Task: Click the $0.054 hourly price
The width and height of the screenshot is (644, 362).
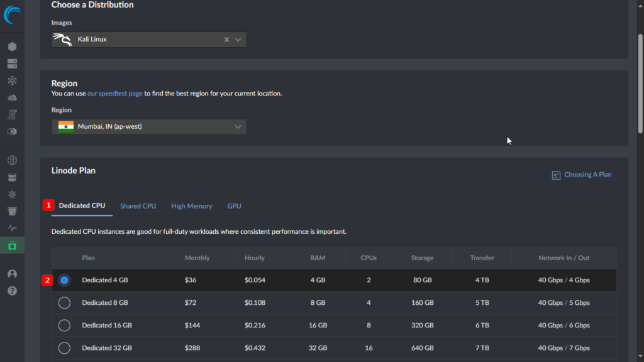Action: 255,280
